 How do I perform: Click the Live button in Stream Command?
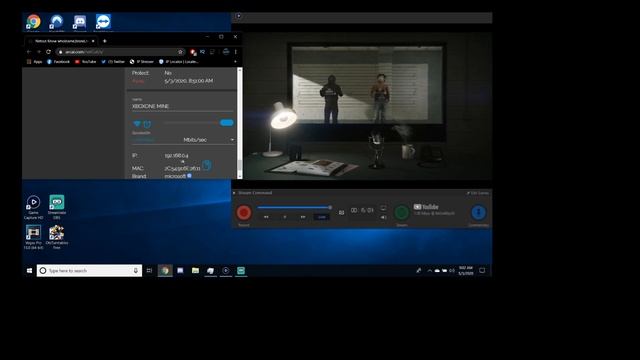[x=322, y=217]
